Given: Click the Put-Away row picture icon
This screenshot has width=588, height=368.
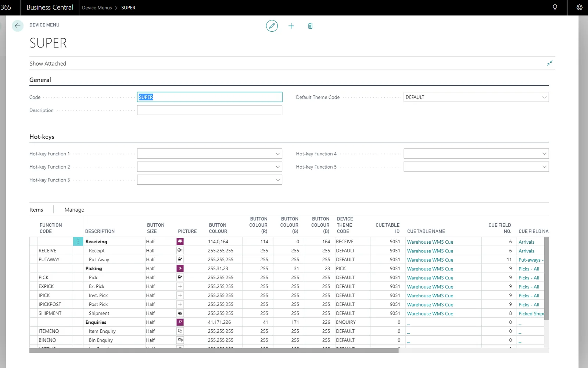Looking at the screenshot, I should pyautogui.click(x=180, y=259).
